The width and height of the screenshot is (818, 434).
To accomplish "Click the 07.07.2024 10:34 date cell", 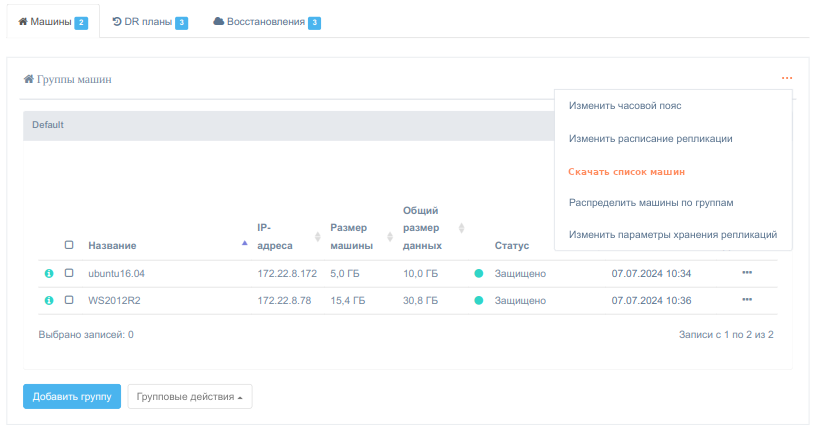I will coord(651,274).
